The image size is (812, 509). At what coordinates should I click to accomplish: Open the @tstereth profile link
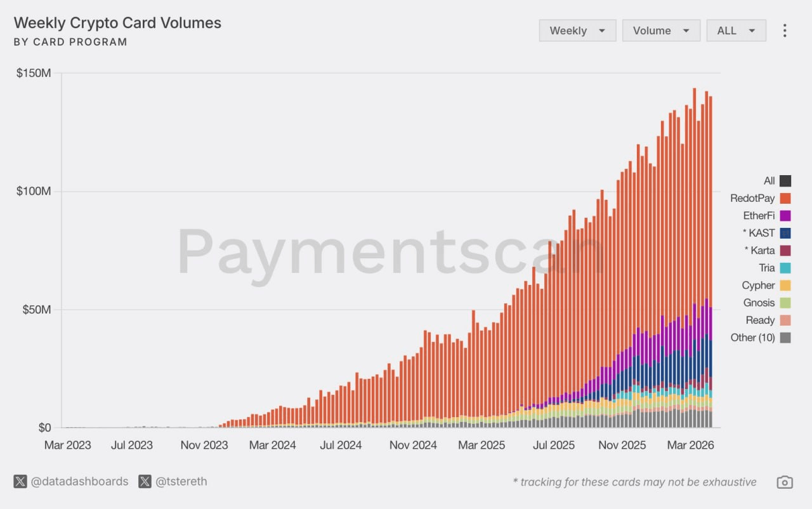click(x=181, y=482)
